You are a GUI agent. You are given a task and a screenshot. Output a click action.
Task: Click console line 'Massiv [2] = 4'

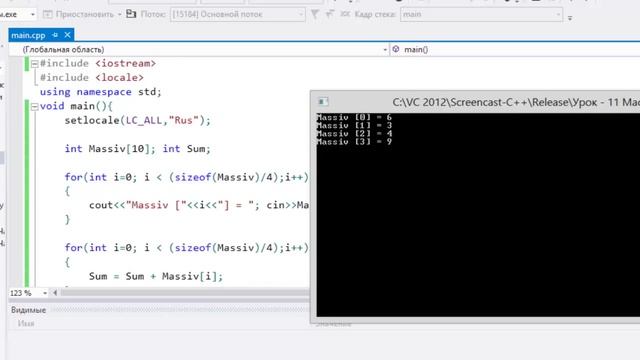[354, 134]
